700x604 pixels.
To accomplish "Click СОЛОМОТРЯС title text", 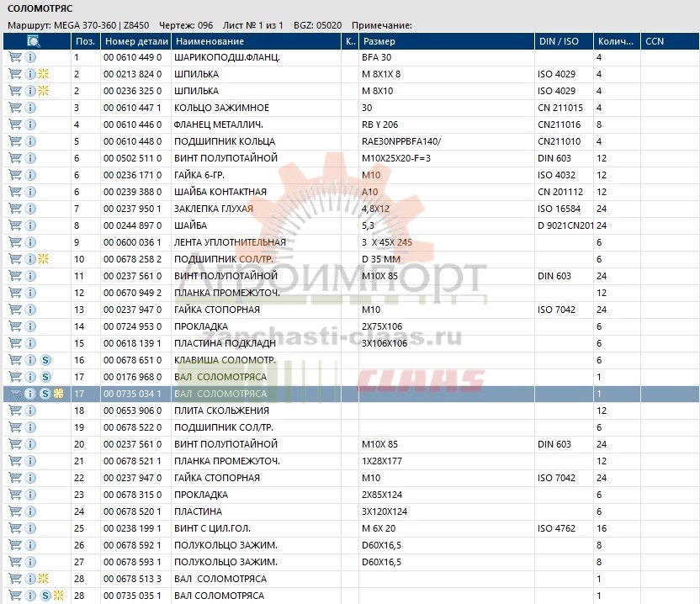I will [40, 8].
